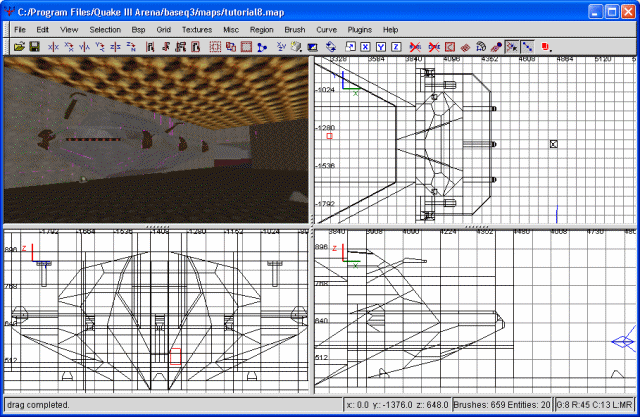This screenshot has width=640, height=417.
Task: Click the 'drag completed.' status message
Action: point(38,405)
